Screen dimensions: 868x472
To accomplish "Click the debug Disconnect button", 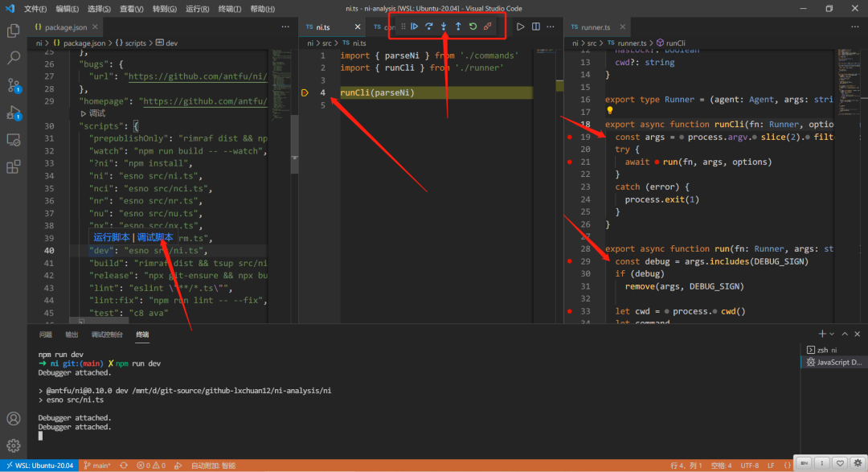I will [488, 27].
